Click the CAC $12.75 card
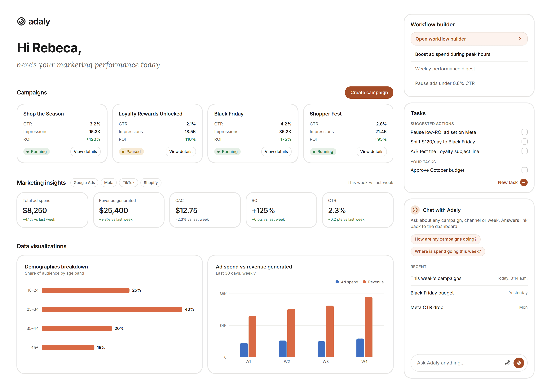The width and height of the screenshot is (551, 392). 205,210
